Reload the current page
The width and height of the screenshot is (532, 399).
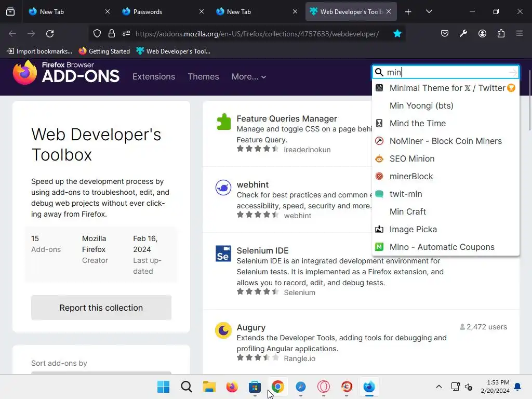[x=50, y=34]
